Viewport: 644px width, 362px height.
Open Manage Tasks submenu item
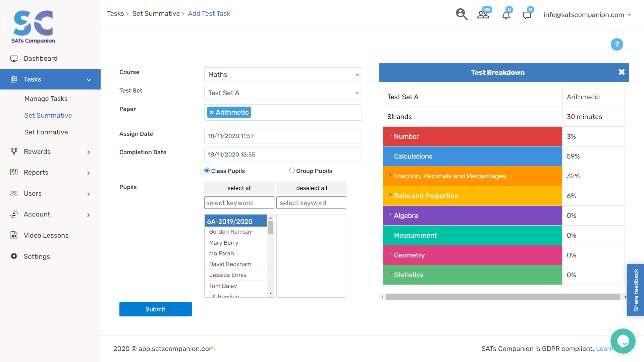(x=46, y=99)
